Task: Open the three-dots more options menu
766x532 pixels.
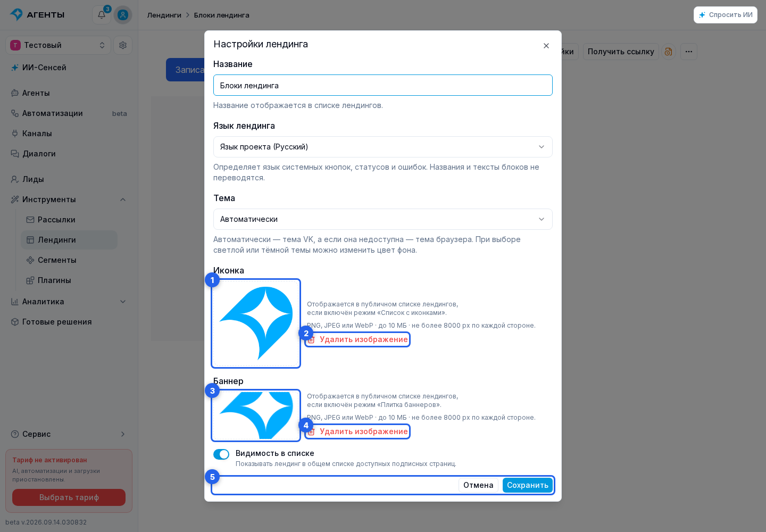Action: 689,52
